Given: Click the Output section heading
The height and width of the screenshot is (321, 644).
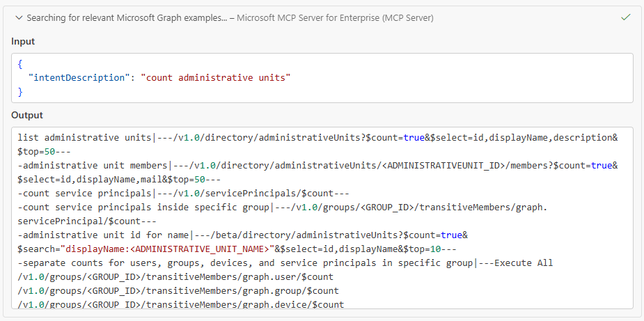Looking at the screenshot, I should click(x=27, y=115).
